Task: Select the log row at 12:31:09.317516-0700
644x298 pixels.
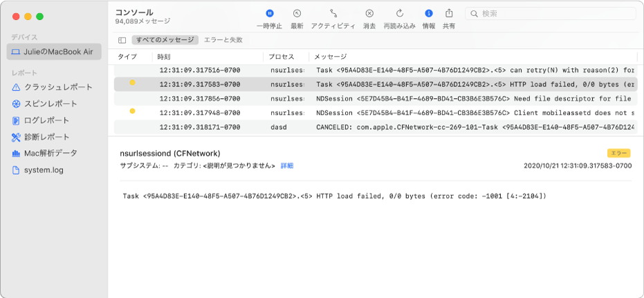Action: tap(376, 71)
